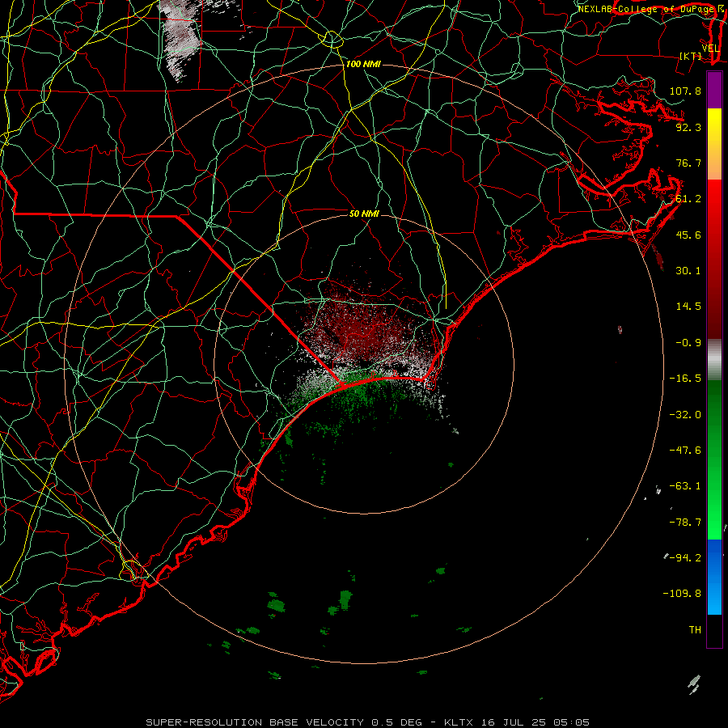The height and width of the screenshot is (728, 728).
Task: Pick the yellow-orange segment of the color bar
Action: (714, 144)
